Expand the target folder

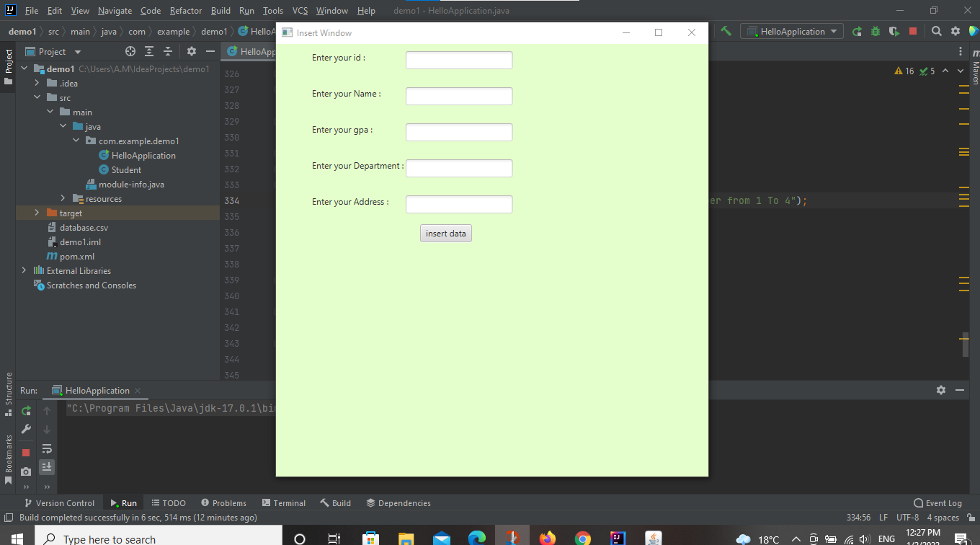[37, 213]
